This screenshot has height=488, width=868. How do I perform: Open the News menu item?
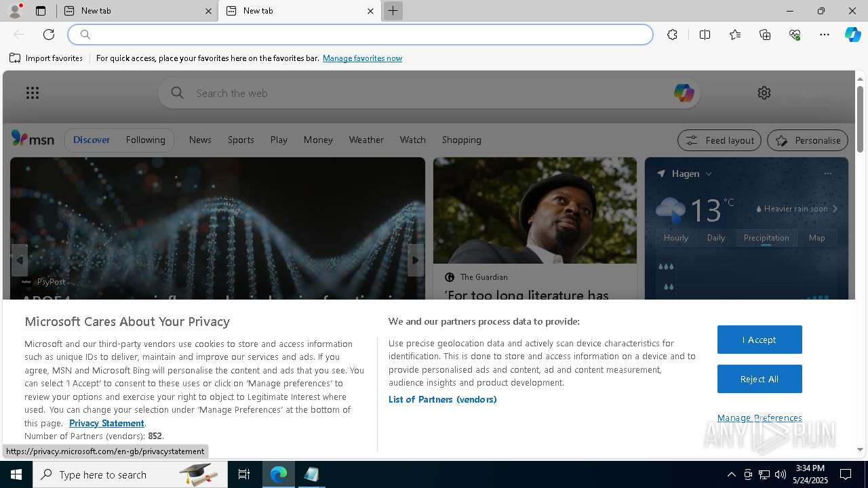point(200,140)
